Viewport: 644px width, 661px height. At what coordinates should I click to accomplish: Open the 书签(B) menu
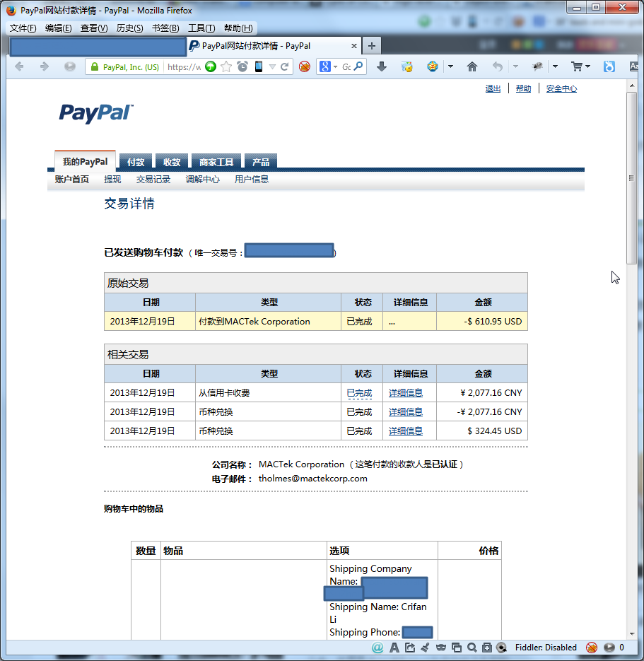(x=165, y=28)
